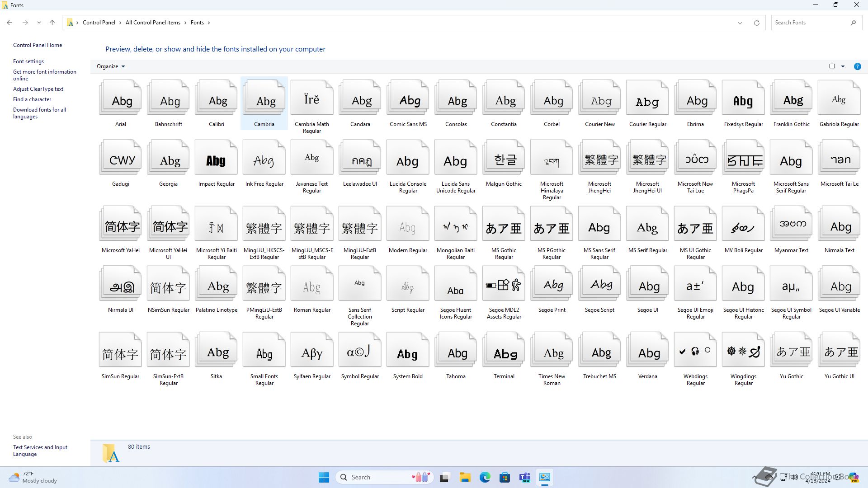This screenshot has width=868, height=488.
Task: Click Control Panel in breadcrumb path
Action: point(99,23)
